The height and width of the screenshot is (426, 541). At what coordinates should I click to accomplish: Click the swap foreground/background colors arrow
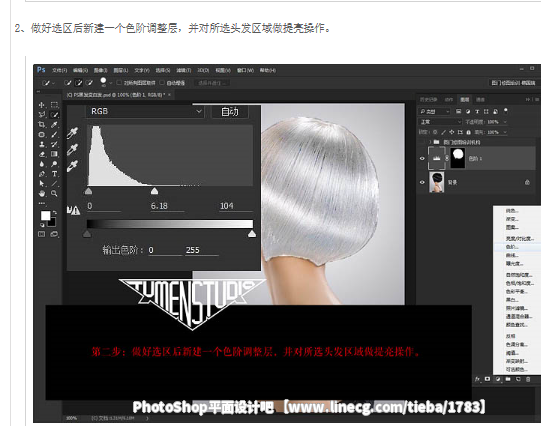click(55, 213)
